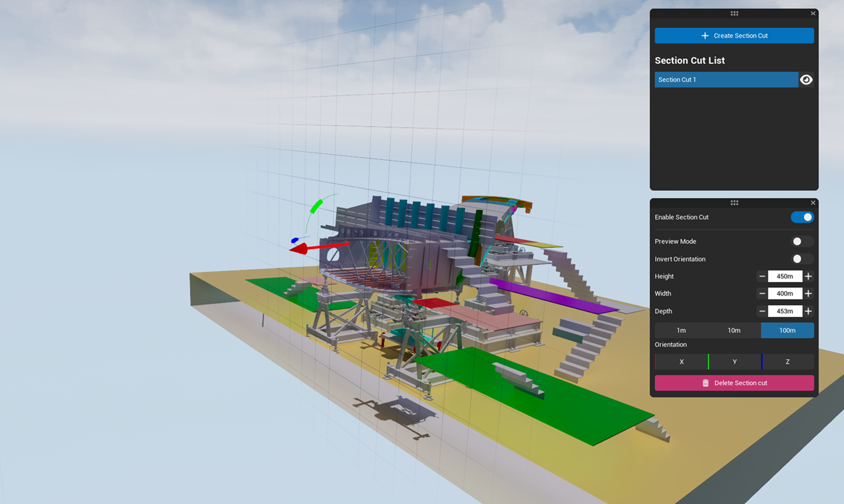Click the Height value field showing 450m

[784, 277]
